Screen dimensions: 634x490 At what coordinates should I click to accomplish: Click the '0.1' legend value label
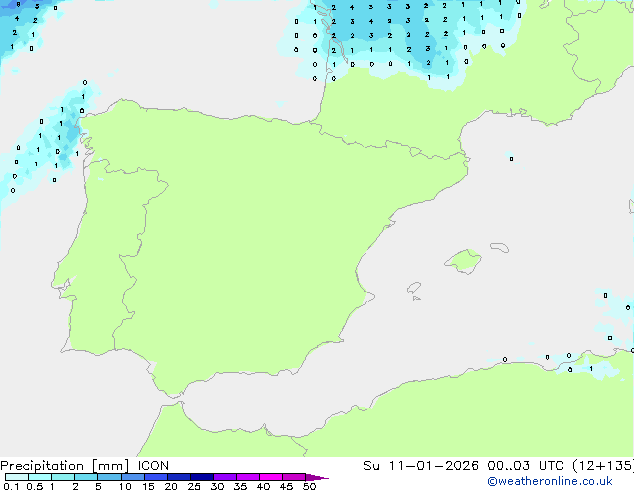coord(11,486)
